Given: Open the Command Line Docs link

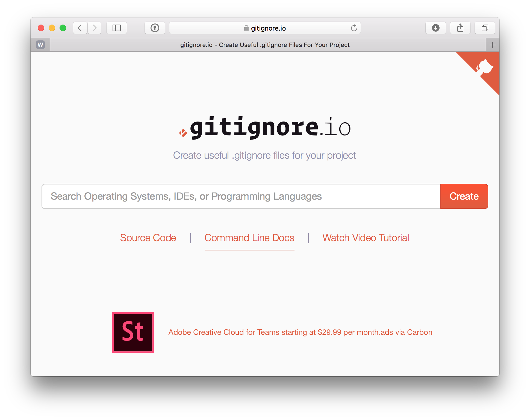Looking at the screenshot, I should coord(249,237).
